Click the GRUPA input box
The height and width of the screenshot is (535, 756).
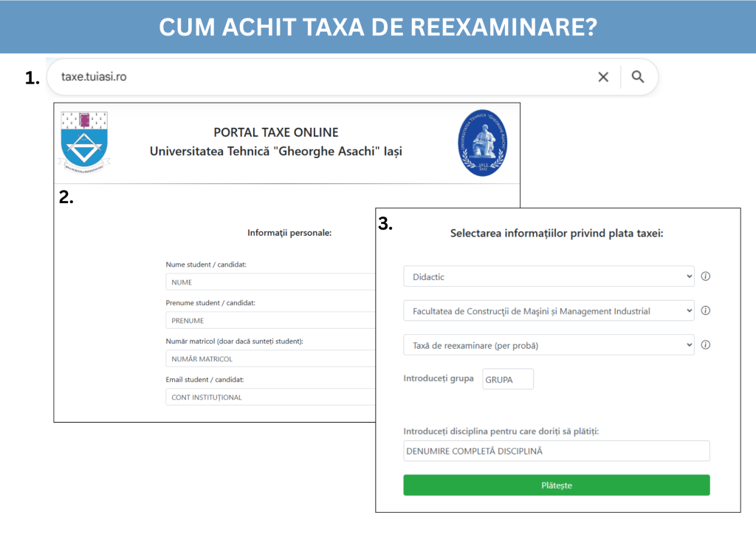coord(507,379)
